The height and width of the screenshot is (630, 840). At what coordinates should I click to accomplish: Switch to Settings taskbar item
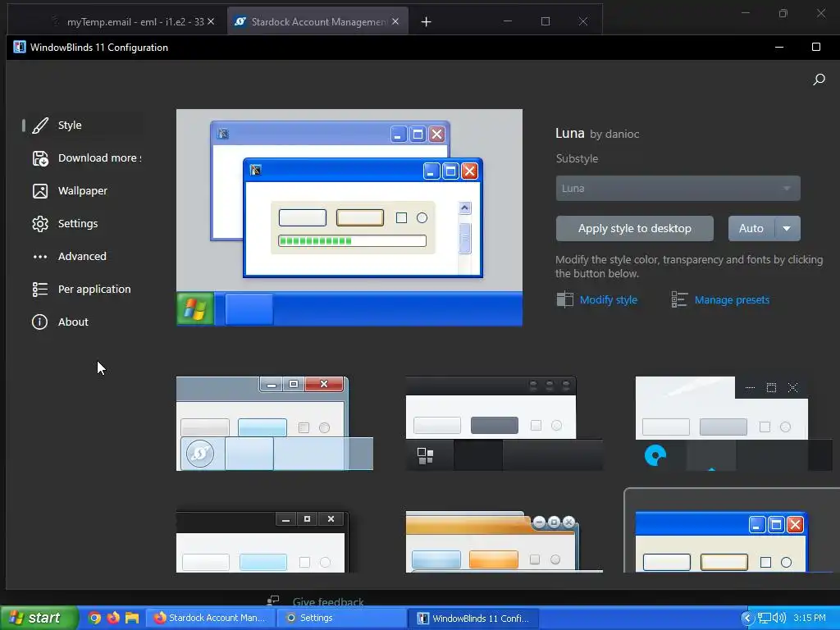pos(340,618)
